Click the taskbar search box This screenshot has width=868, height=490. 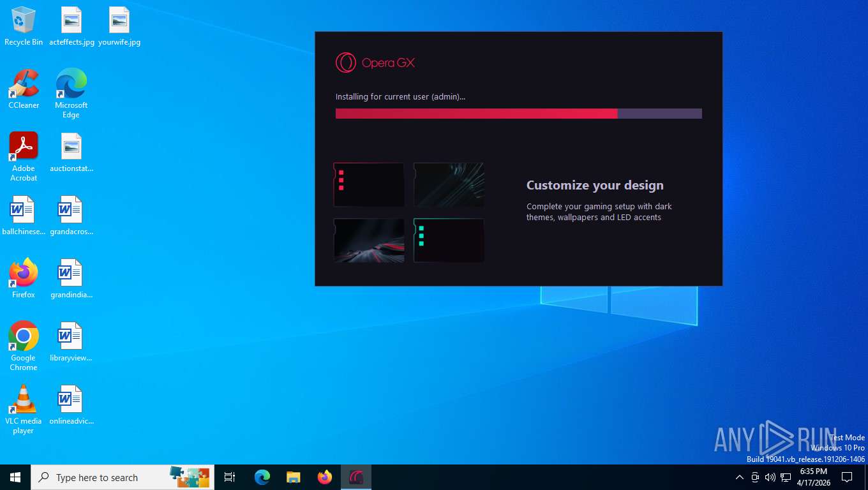click(123, 477)
